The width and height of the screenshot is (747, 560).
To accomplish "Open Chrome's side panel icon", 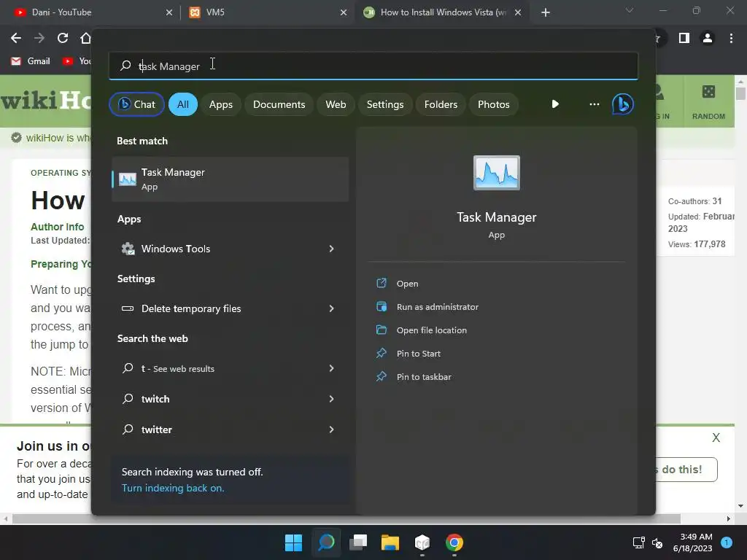I will tap(684, 38).
